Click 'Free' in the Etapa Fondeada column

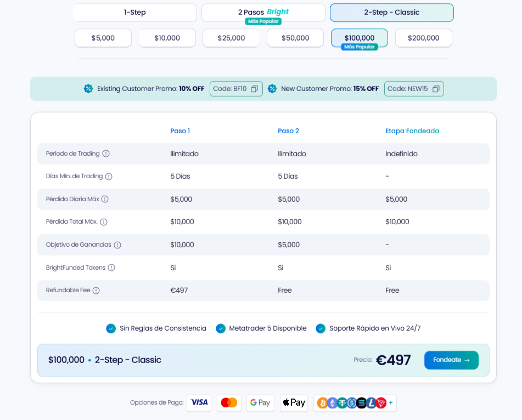coord(392,290)
